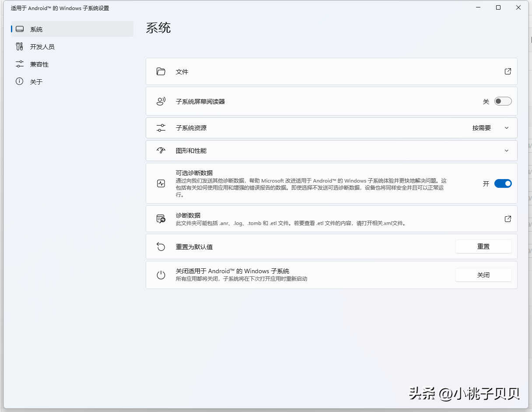Screen dimensions: 532x412
Task: Click the 诊断数据 log icon
Action: [161, 219]
